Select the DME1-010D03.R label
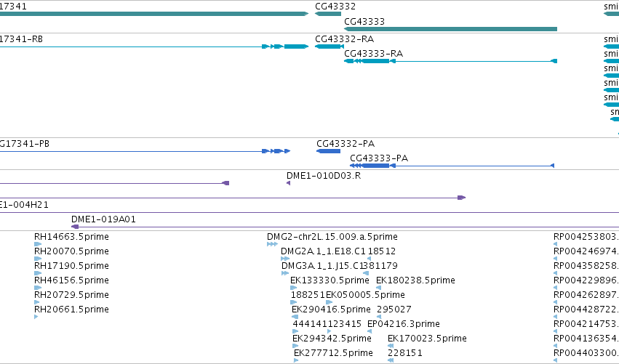 click(324, 176)
